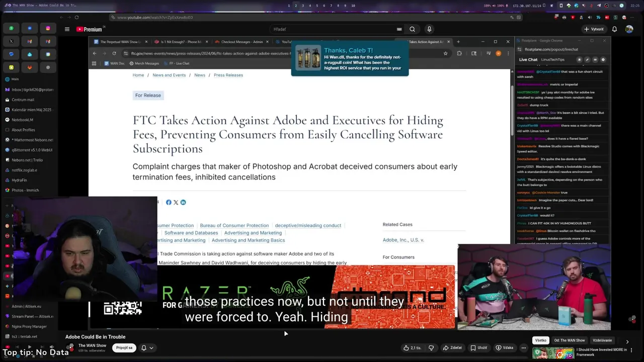
Task: Open the on-screen keyboard icon in search box
Action: [399, 29]
